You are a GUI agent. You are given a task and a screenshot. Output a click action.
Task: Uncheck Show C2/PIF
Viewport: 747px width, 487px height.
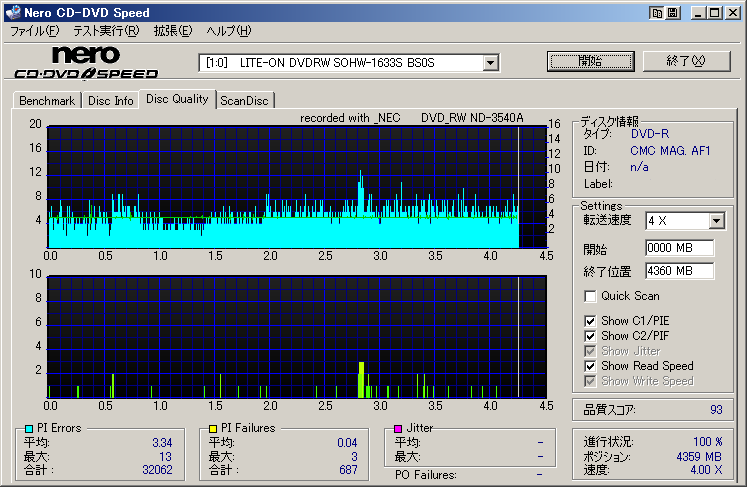(590, 336)
